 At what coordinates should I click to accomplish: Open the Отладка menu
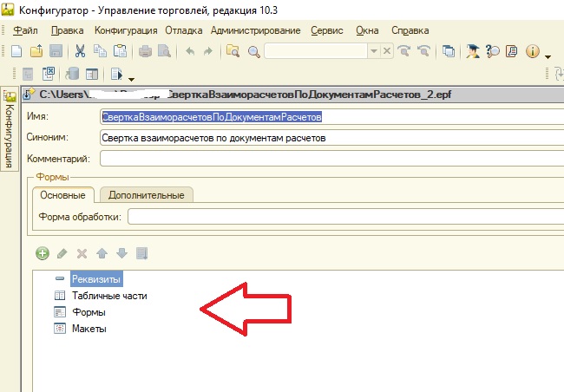pyautogui.click(x=183, y=30)
